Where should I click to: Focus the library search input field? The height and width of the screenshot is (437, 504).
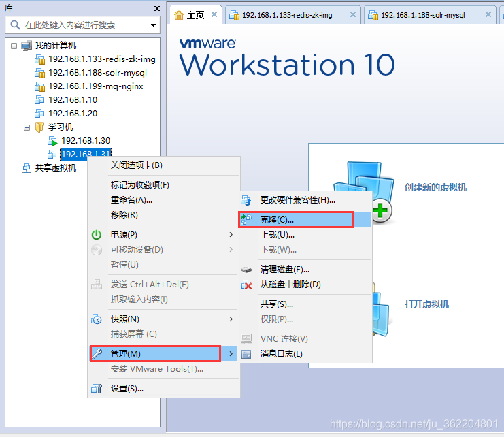click(84, 25)
